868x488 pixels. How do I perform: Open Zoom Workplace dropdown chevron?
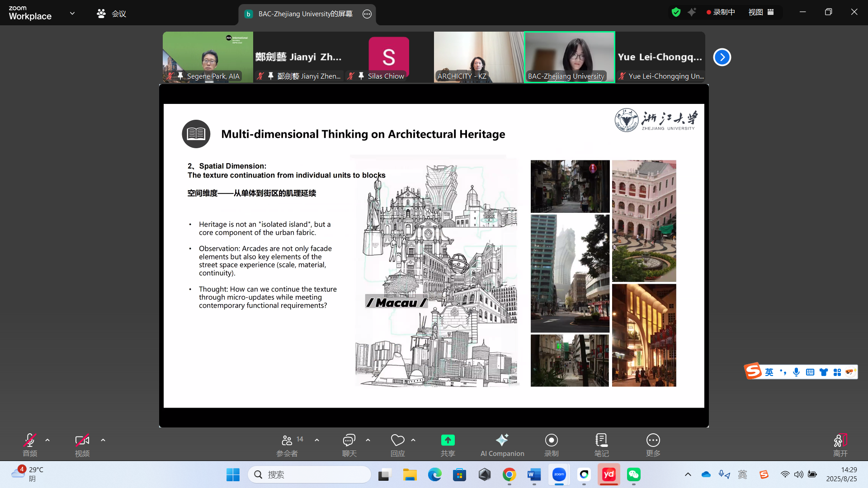72,13
